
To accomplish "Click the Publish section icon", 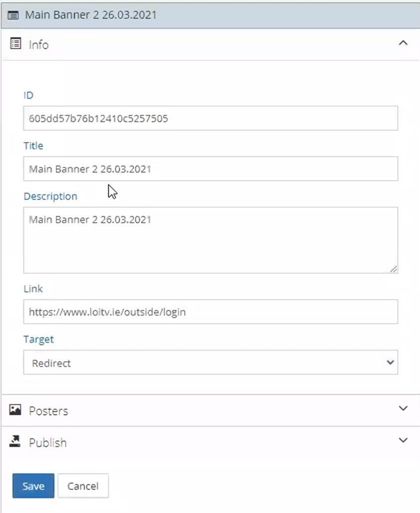I will [x=15, y=441].
